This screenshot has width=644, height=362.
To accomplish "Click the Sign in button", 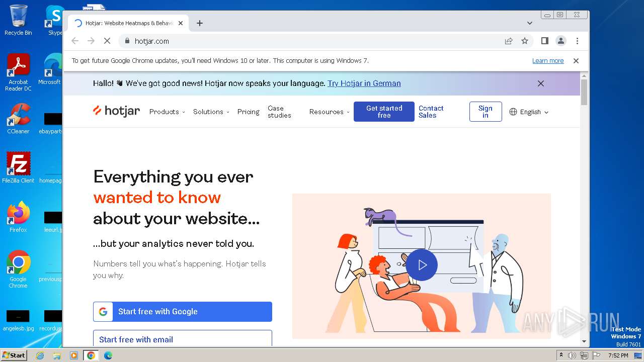I will click(486, 112).
